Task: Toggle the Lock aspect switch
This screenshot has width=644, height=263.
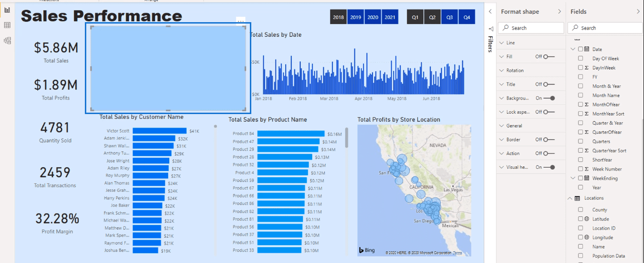Action: point(549,112)
